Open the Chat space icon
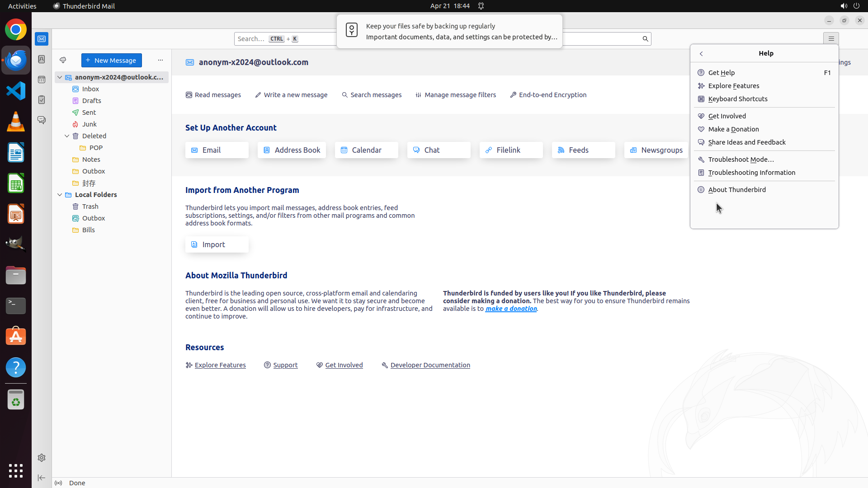This screenshot has height=488, width=868. click(x=42, y=120)
